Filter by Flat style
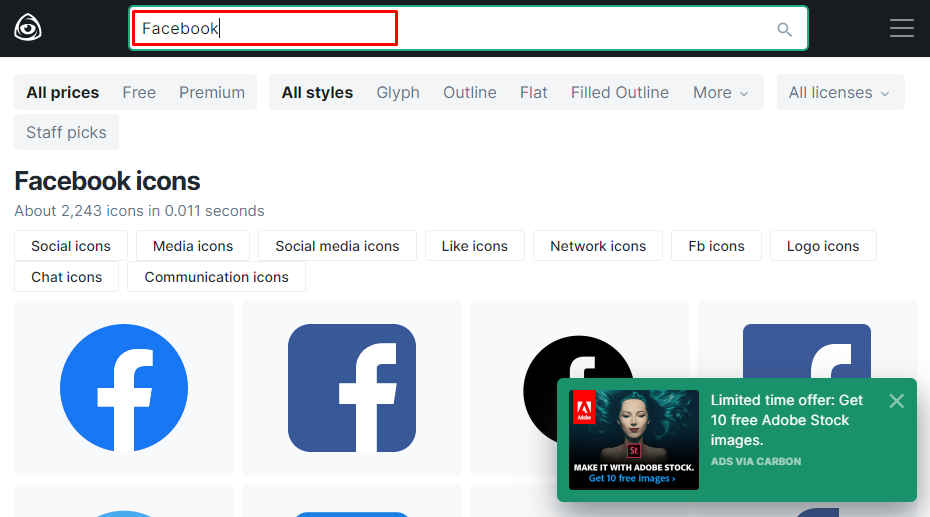 click(x=534, y=92)
